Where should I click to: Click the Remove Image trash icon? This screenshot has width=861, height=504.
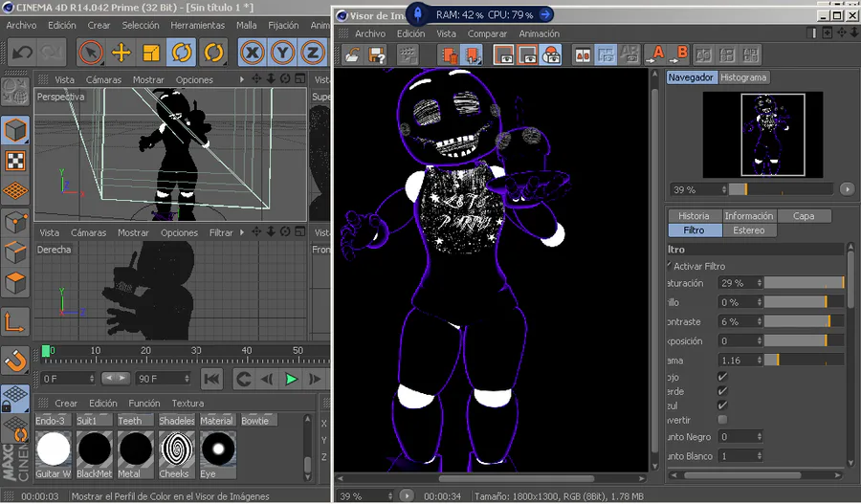pos(450,55)
